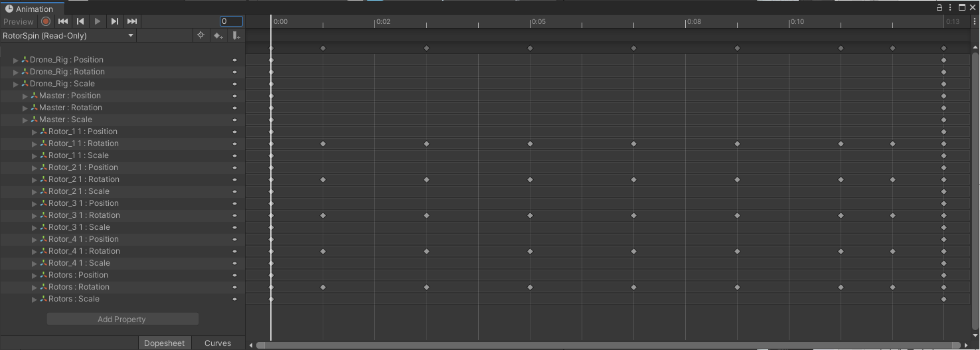The width and height of the screenshot is (980, 350).
Task: Expand Drone_Rig : Scale property
Action: coord(16,84)
